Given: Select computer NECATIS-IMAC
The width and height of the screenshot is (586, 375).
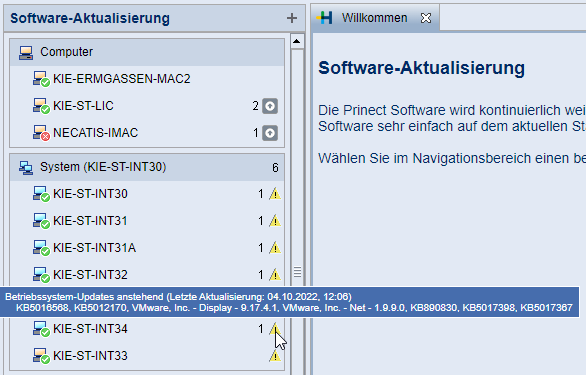Looking at the screenshot, I should pos(147,133).
